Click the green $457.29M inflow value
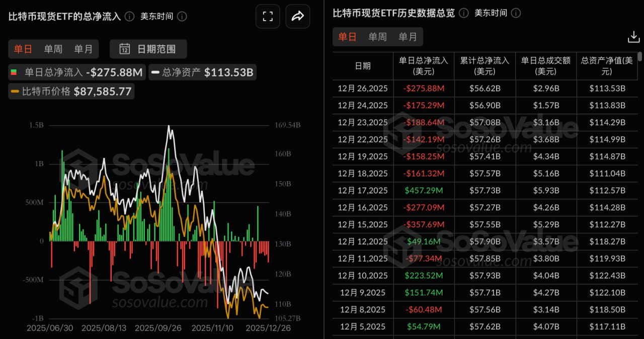This screenshot has width=644, height=339. [424, 190]
